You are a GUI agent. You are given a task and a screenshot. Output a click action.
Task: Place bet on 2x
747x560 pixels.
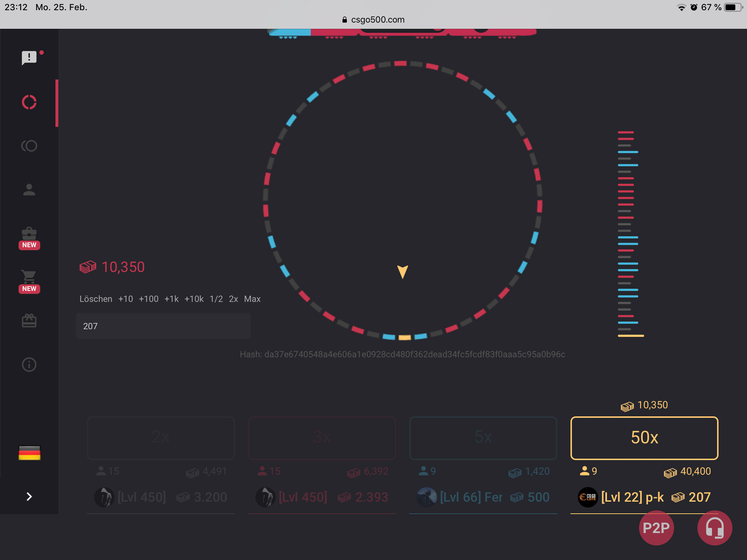pyautogui.click(x=160, y=437)
